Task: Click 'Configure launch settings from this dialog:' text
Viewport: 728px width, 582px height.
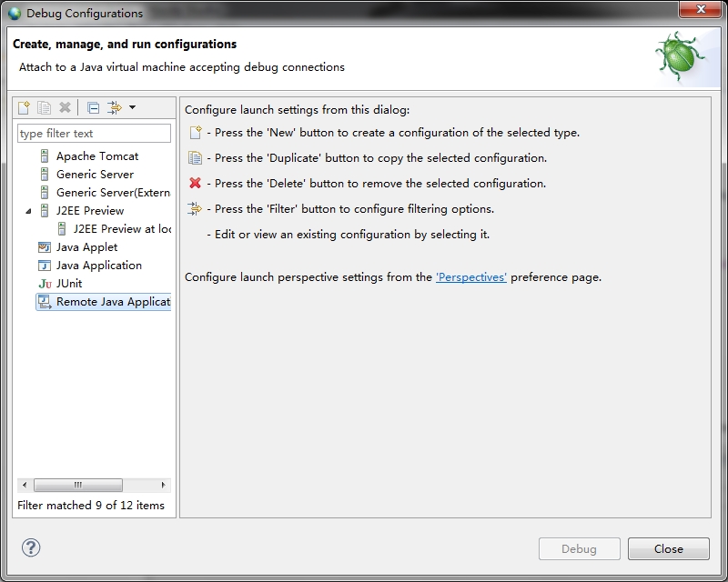Action: [x=298, y=109]
